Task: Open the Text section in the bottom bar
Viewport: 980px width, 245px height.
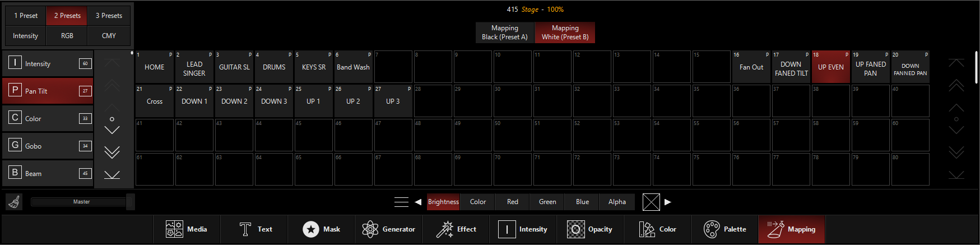Action: pyautogui.click(x=254, y=229)
